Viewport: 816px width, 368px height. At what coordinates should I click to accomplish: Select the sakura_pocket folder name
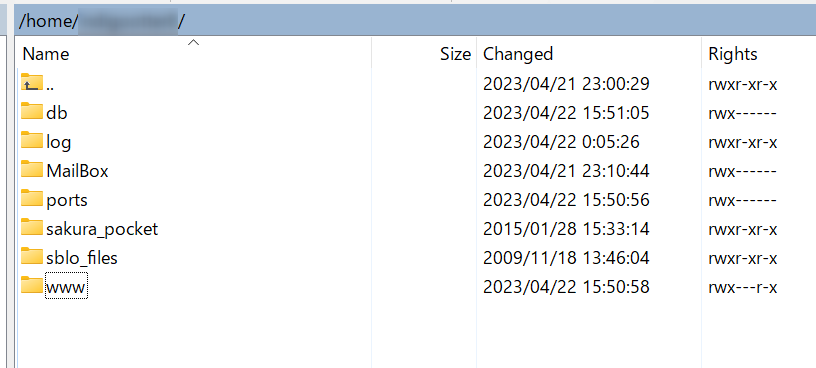tap(102, 229)
